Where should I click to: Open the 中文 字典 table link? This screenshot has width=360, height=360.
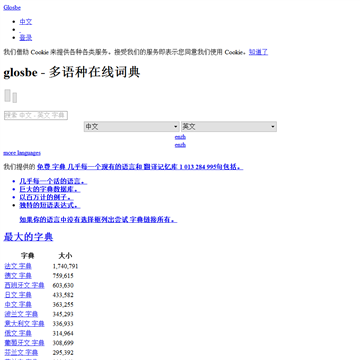tap(18, 305)
